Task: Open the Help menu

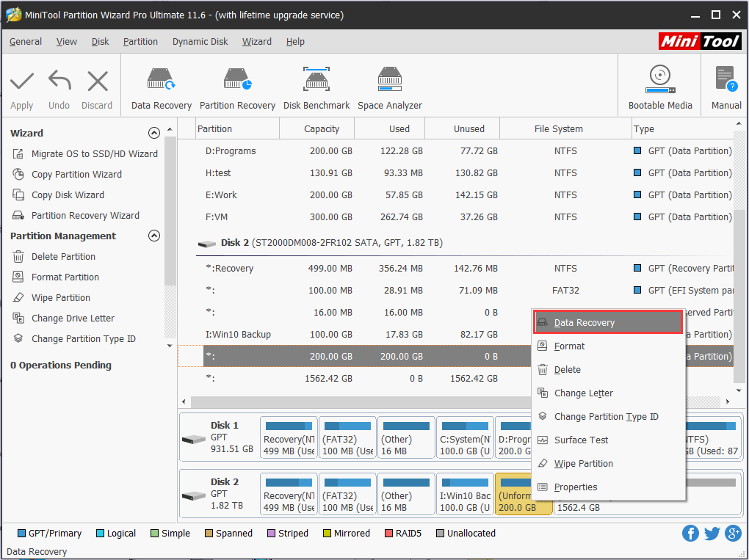Action: point(295,42)
